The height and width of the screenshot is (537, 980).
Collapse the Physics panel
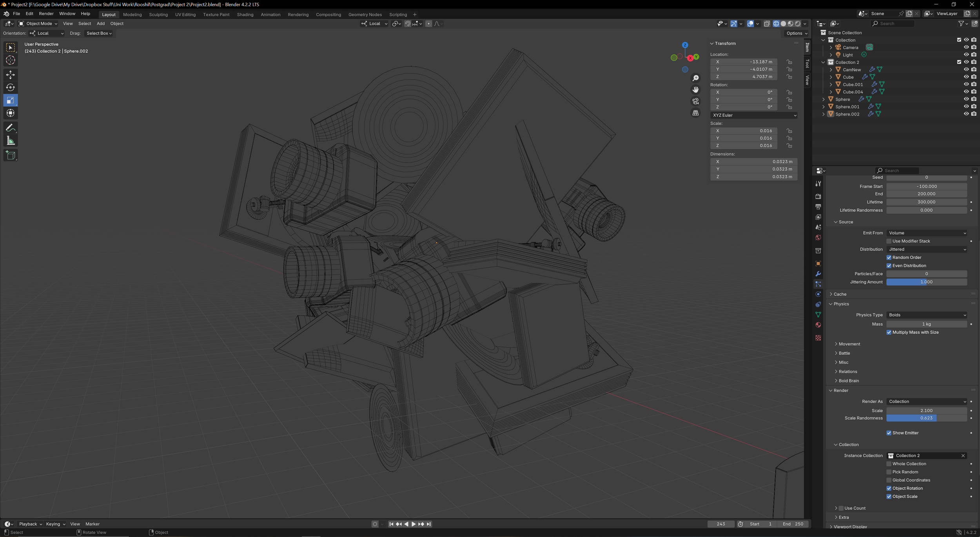pyautogui.click(x=841, y=304)
